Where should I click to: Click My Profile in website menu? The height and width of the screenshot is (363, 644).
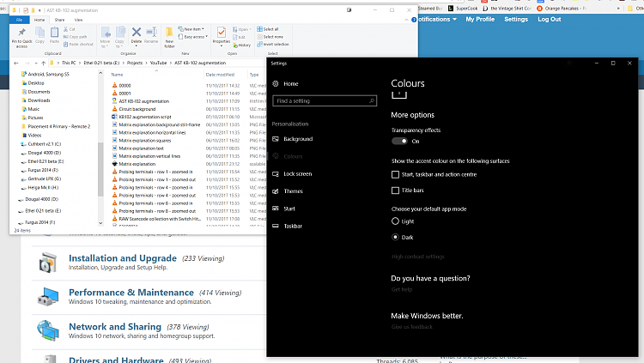[480, 19]
